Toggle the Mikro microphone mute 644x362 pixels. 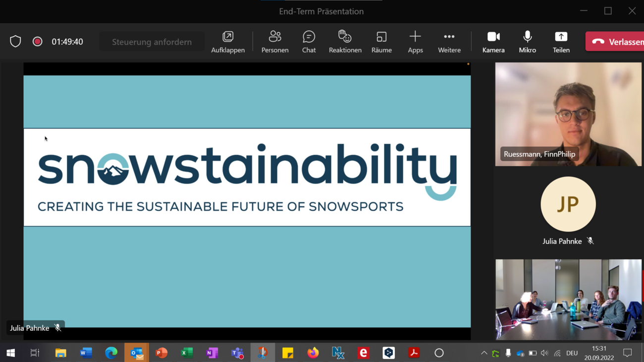(528, 42)
